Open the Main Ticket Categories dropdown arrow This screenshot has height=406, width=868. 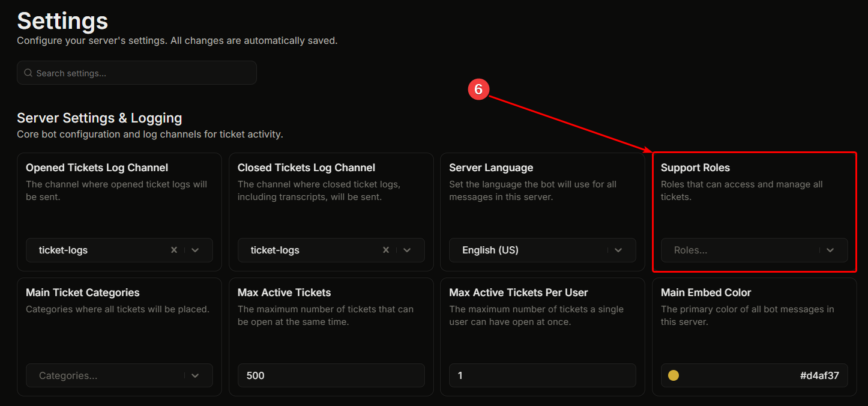point(195,375)
